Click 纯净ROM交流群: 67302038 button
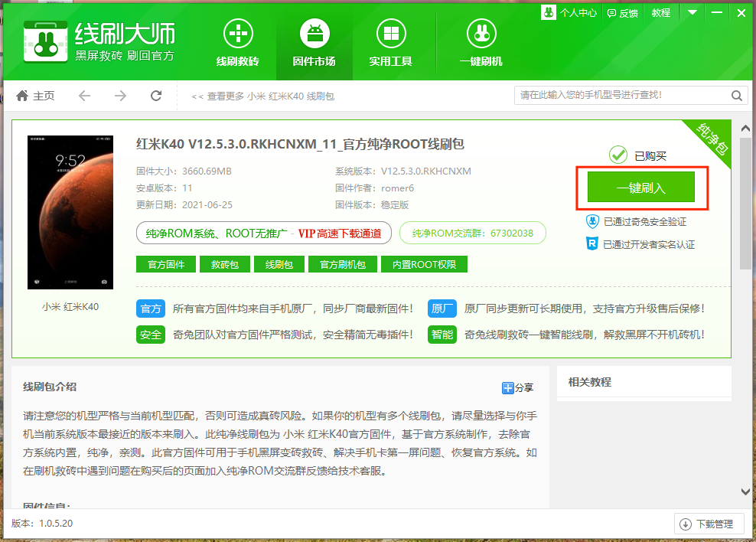Viewport: 756px width, 542px height. click(473, 233)
